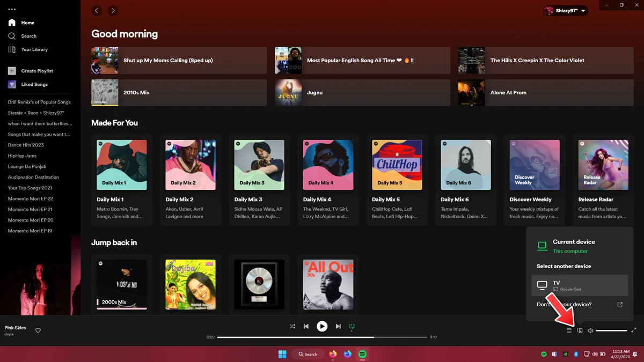Open the Jugnu shortcut
This screenshot has height=362, width=644.
(x=362, y=92)
